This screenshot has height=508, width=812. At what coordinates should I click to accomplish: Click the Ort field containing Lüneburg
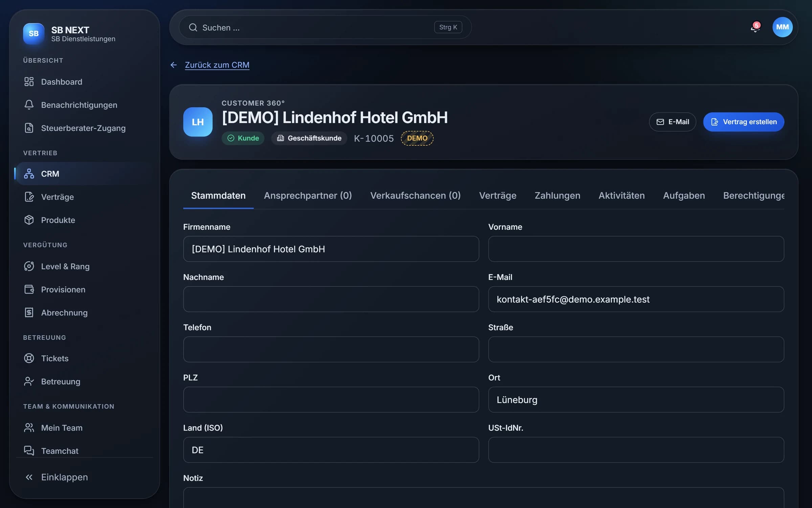click(636, 400)
